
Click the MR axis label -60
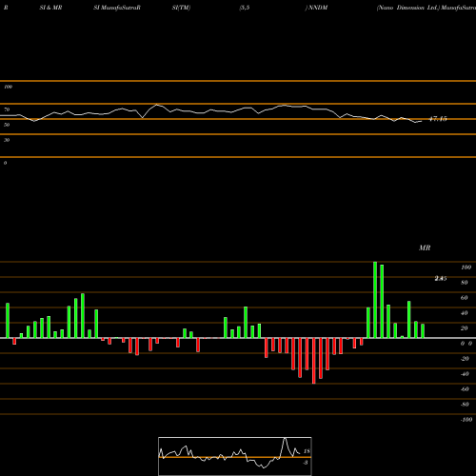[x=465, y=389]
